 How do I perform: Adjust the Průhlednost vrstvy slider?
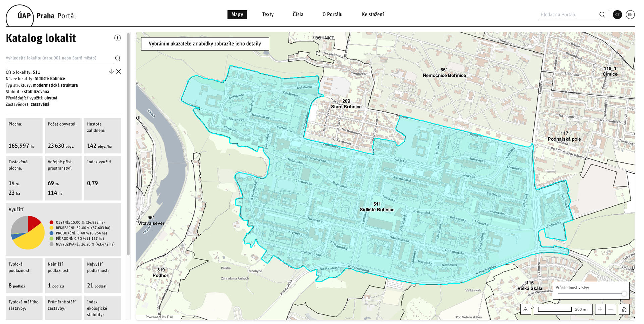(624, 294)
